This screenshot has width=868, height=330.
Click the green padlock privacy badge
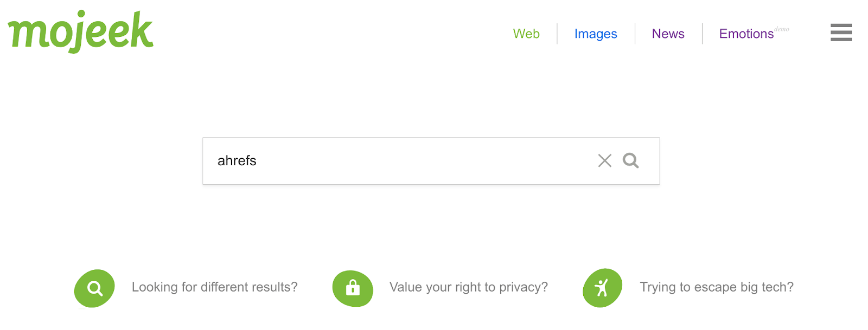point(353,288)
